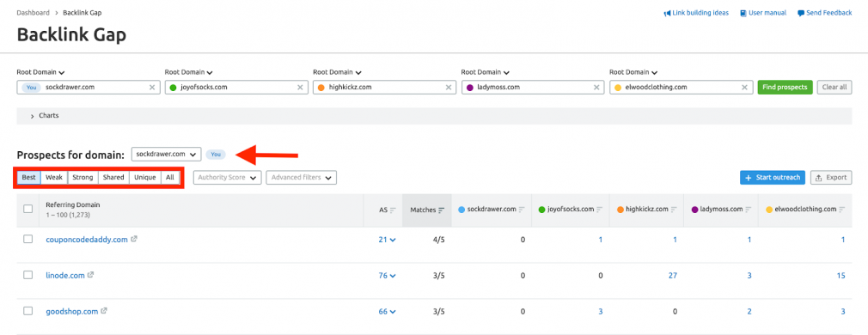Click Export button

click(x=831, y=178)
